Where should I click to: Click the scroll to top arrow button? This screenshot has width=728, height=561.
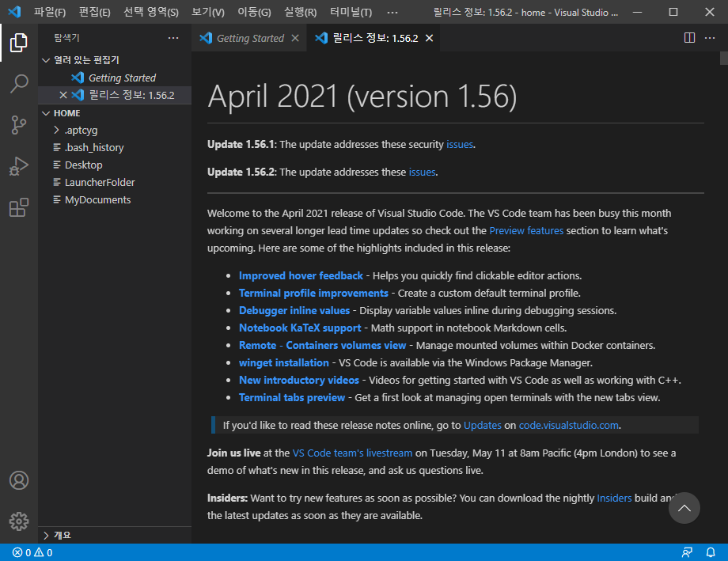[x=684, y=508]
